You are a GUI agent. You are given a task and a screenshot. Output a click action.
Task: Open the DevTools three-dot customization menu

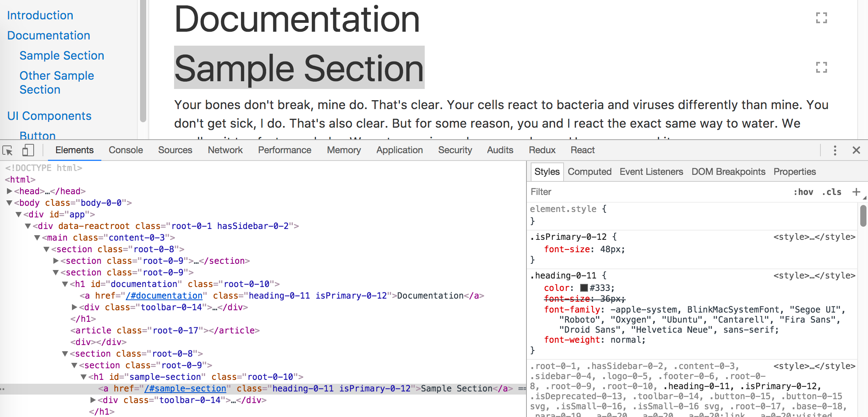(835, 150)
